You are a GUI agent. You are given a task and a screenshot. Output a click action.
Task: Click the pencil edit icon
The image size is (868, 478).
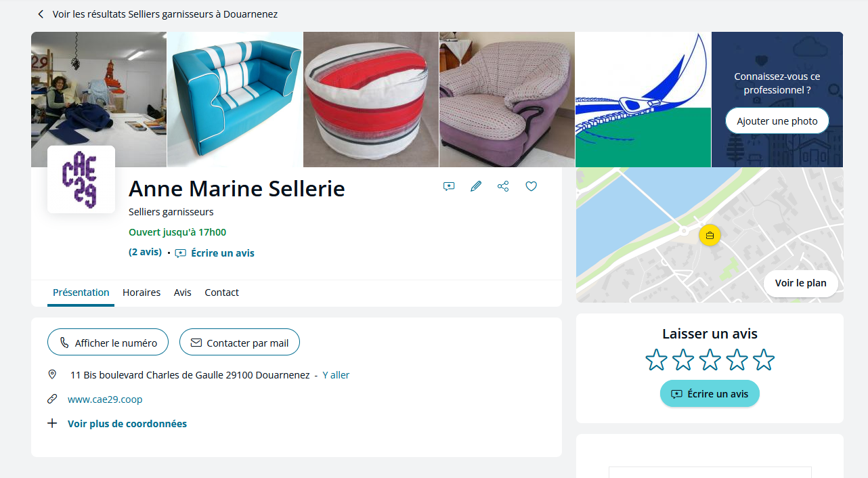[x=476, y=186]
